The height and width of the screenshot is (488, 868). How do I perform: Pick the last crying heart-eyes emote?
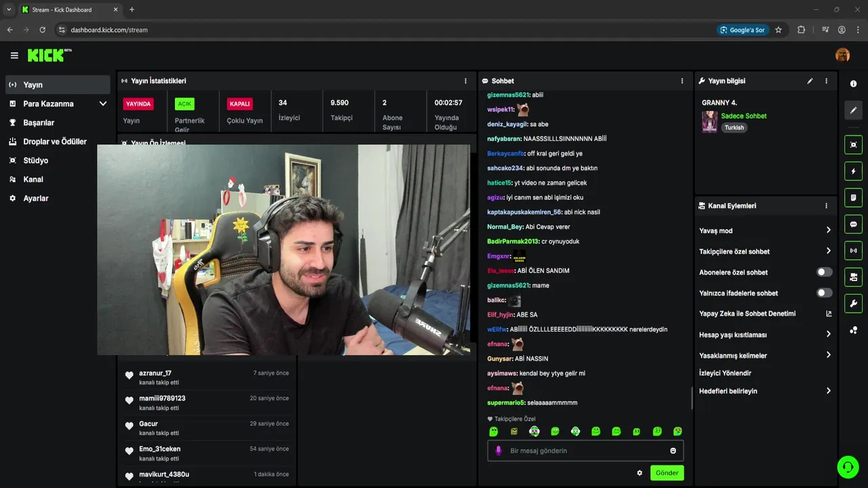(677, 431)
